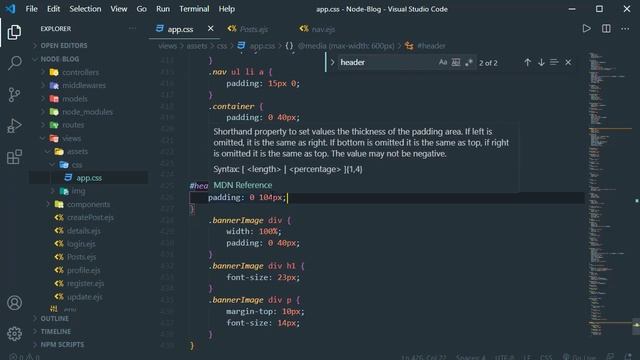The height and width of the screenshot is (360, 640).
Task: Toggle Match Whole Word in find widget
Action: [456, 62]
